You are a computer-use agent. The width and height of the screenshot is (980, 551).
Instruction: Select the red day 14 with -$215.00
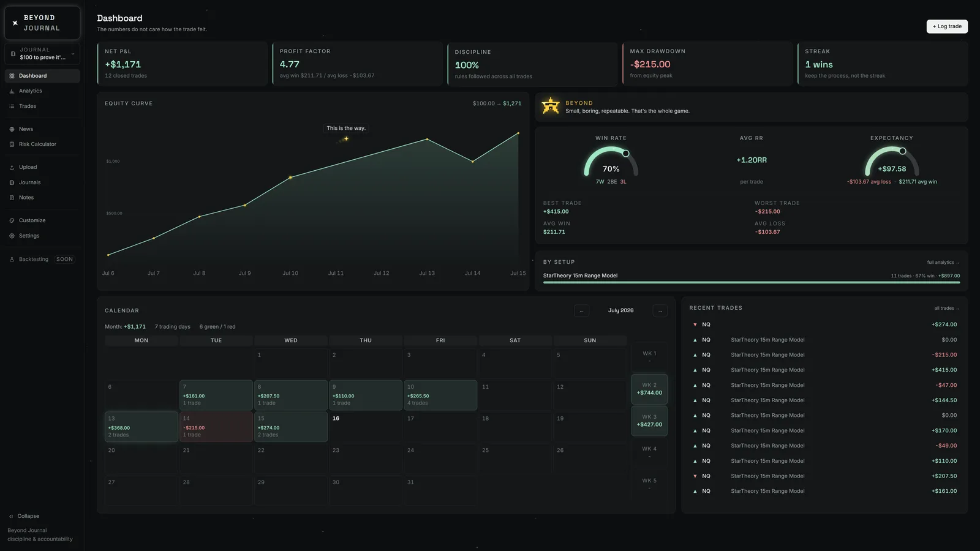tap(216, 427)
